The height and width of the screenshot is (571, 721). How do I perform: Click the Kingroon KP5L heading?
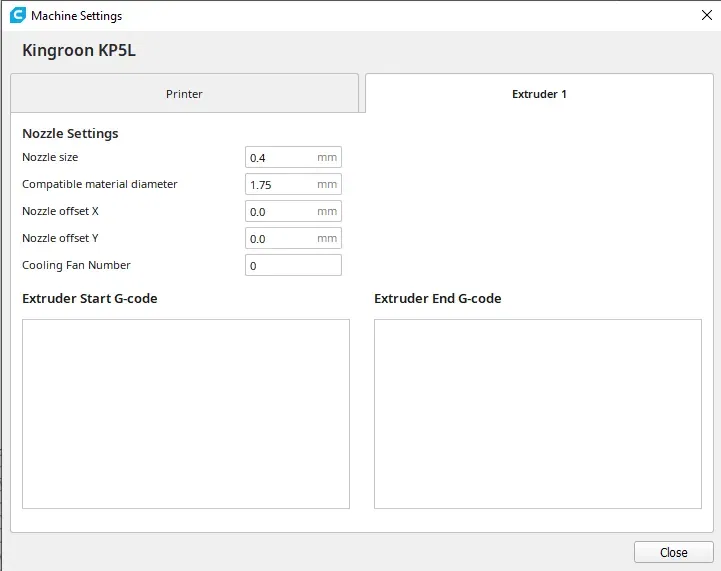tap(79, 50)
